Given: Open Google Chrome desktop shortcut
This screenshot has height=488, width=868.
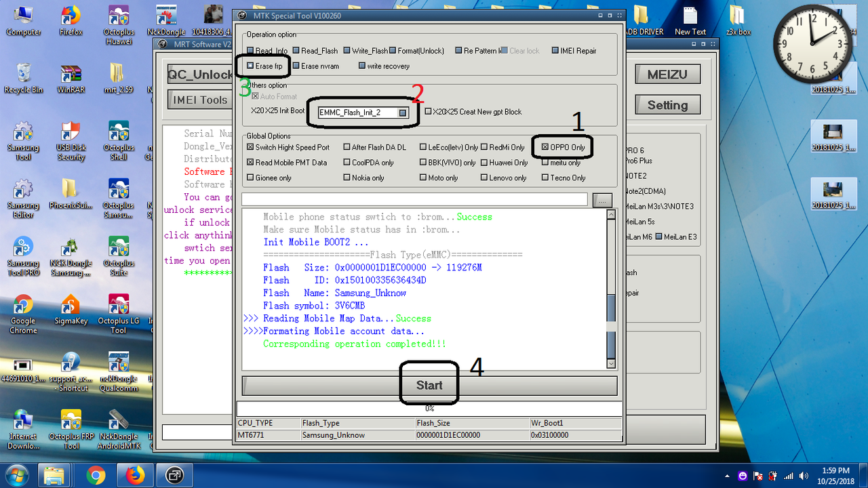Looking at the screenshot, I should tap(23, 314).
